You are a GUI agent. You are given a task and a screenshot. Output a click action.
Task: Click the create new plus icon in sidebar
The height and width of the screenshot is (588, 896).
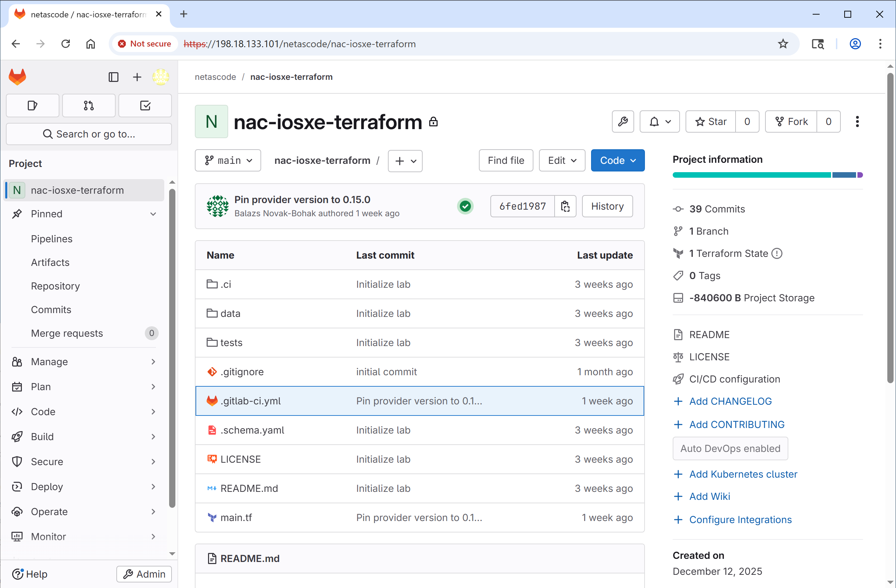tap(137, 77)
